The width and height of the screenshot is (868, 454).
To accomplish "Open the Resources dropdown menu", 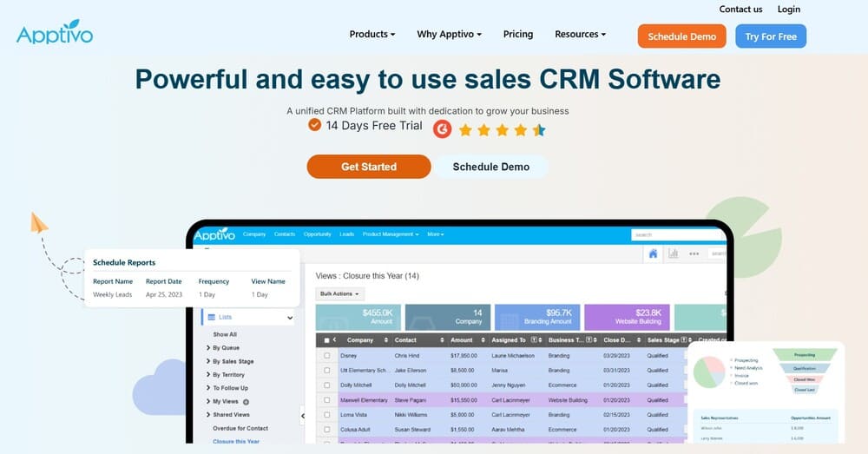I will click(x=580, y=35).
